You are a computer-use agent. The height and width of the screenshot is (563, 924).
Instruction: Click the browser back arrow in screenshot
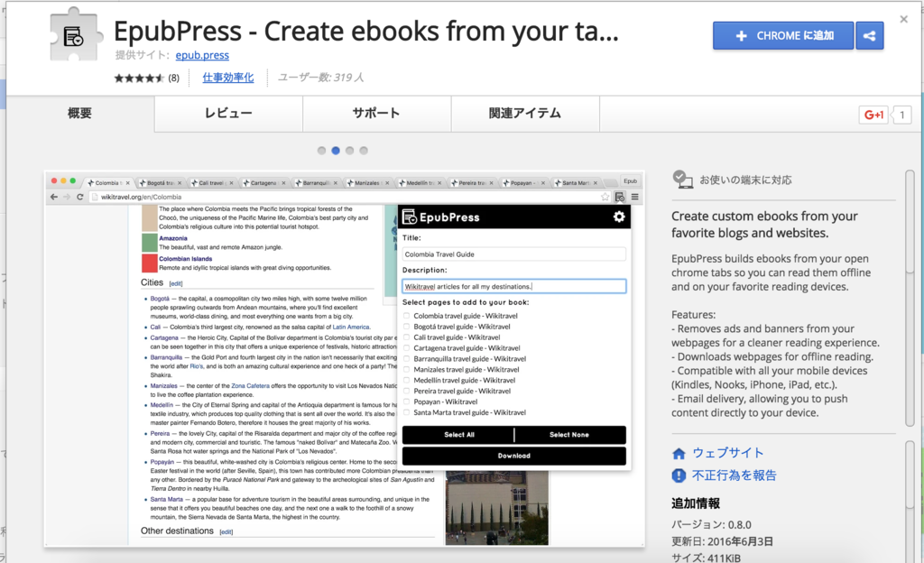click(x=54, y=197)
